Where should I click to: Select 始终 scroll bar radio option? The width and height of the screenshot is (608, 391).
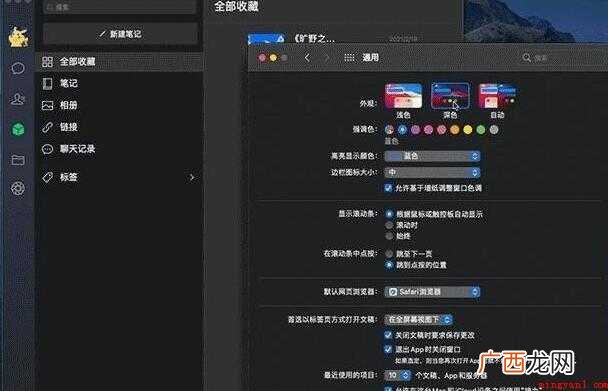point(389,236)
